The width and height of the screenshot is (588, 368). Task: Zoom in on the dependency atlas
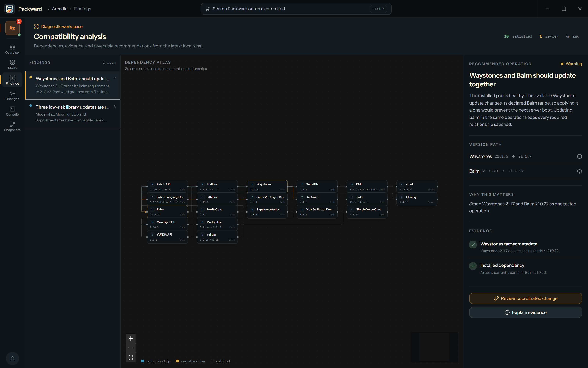(x=131, y=339)
